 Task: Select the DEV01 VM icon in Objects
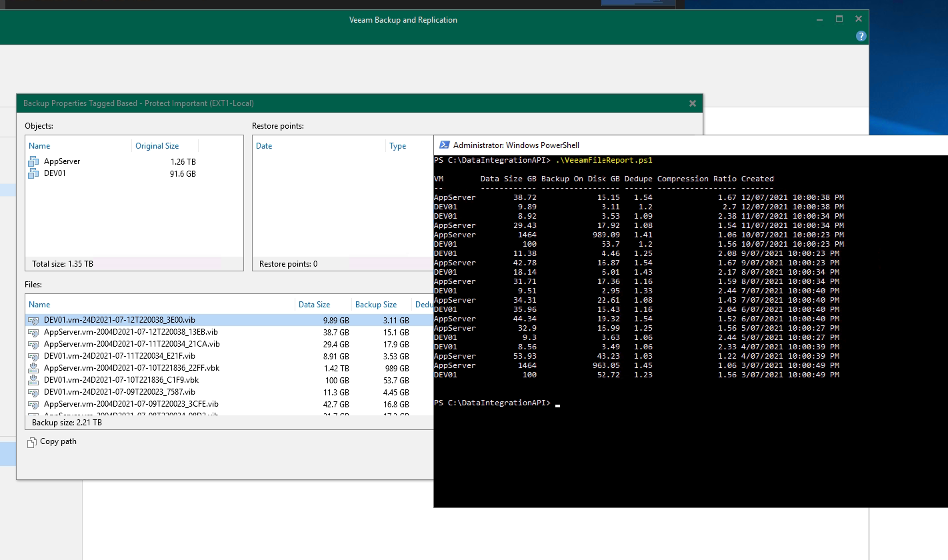tap(33, 173)
